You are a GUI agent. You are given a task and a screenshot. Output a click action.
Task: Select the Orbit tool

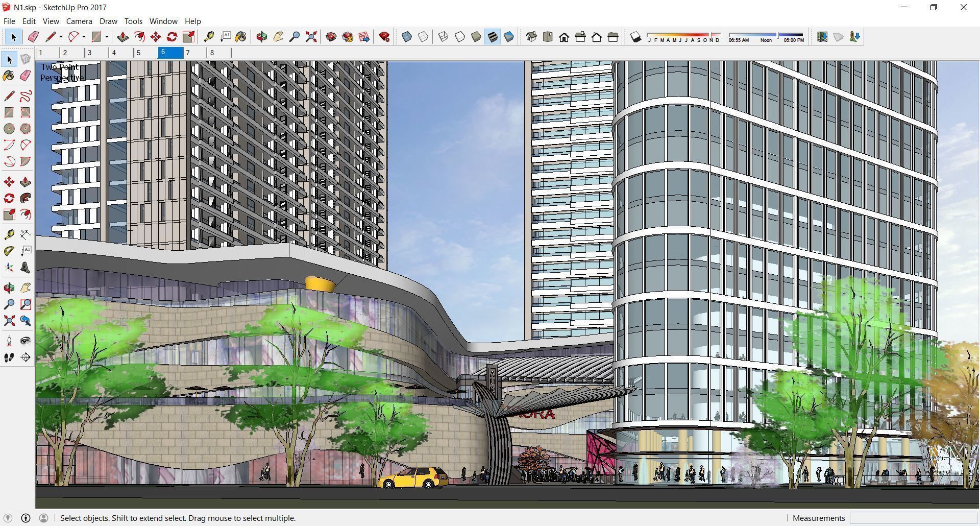tap(8, 288)
